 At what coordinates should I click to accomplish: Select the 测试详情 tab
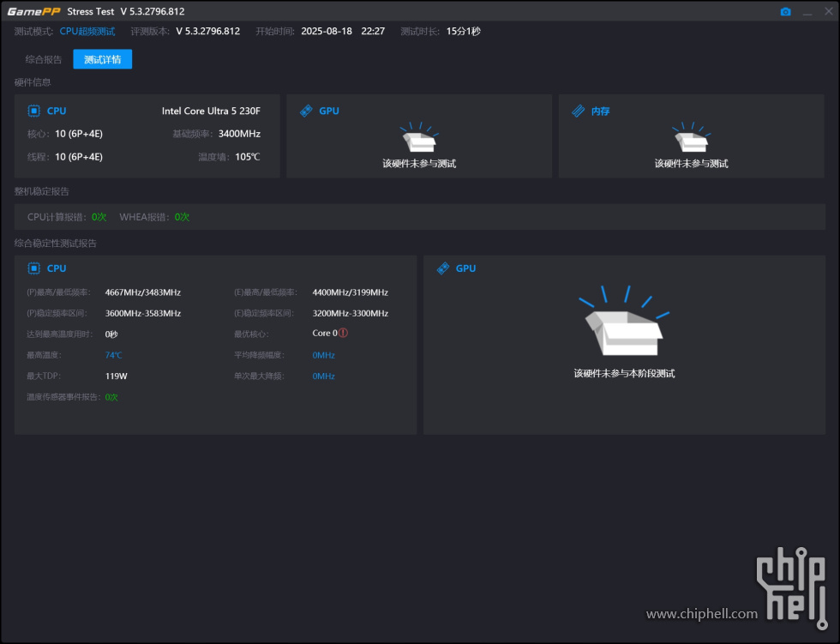pyautogui.click(x=102, y=59)
